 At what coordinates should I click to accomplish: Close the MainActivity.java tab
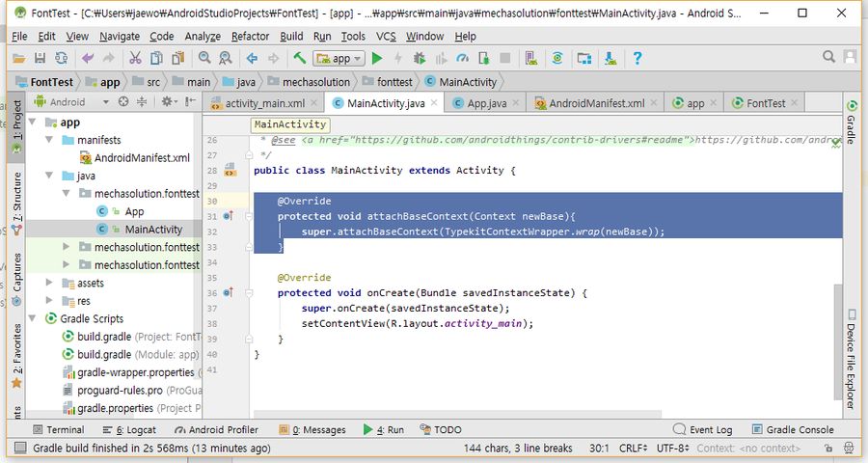(x=434, y=102)
